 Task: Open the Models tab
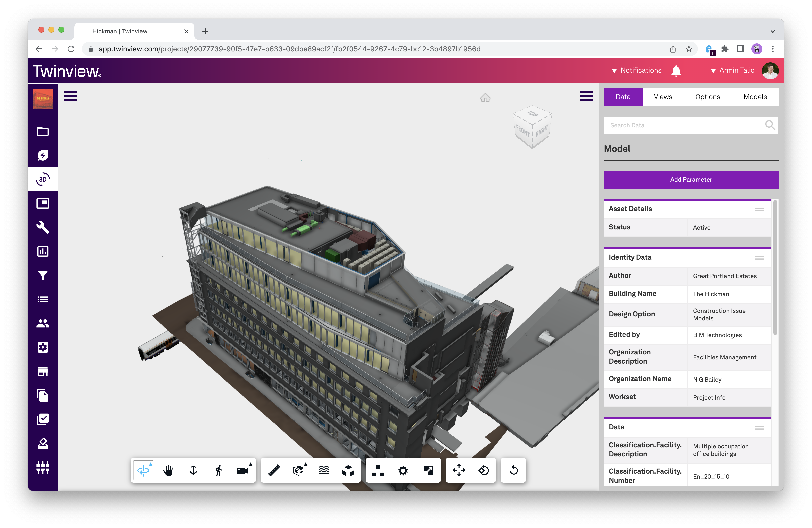[x=755, y=97]
